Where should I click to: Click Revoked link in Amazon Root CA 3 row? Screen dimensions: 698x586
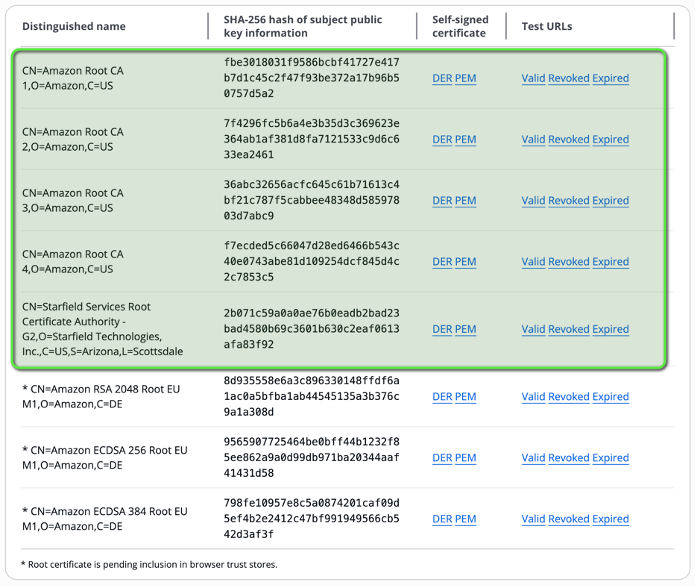pos(571,201)
